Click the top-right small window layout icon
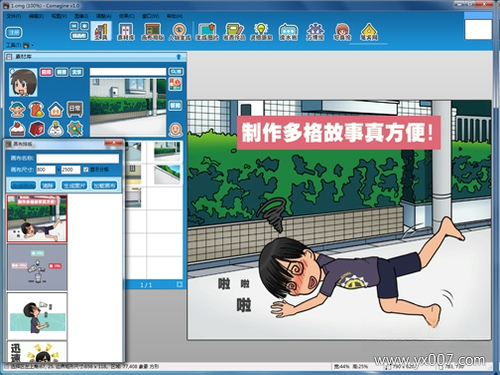This screenshot has height=375, width=500. 84,26
